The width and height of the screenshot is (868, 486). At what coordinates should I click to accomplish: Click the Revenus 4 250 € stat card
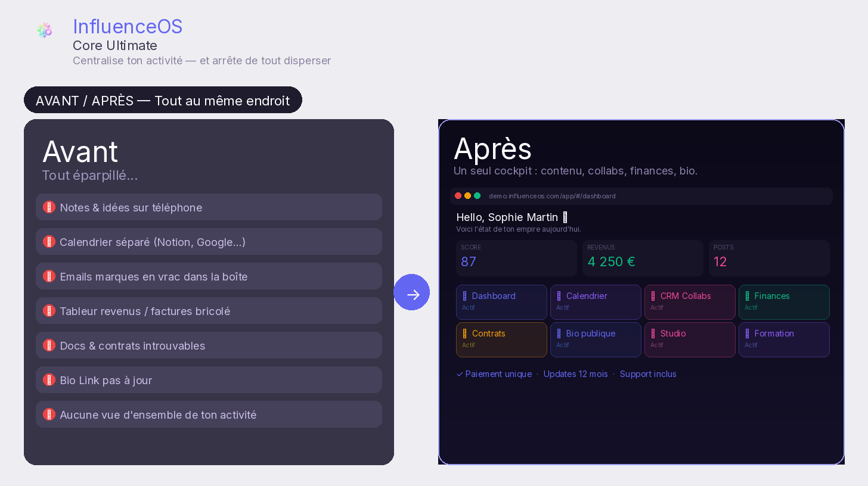coord(643,258)
